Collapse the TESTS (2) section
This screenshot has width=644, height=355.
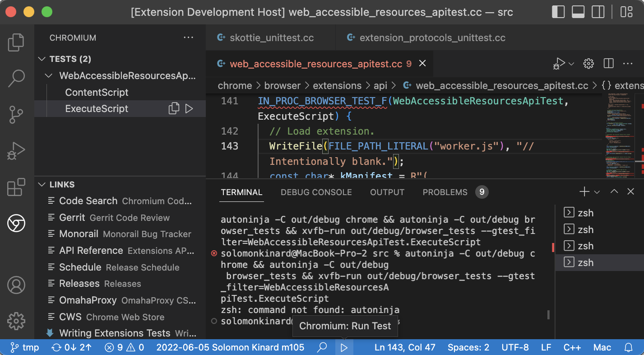[42, 59]
